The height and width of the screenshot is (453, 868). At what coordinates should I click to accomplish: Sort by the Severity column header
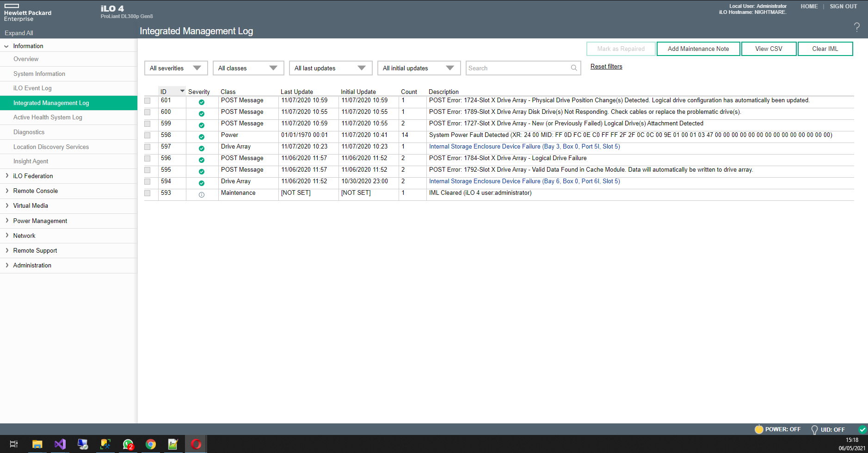tap(199, 92)
